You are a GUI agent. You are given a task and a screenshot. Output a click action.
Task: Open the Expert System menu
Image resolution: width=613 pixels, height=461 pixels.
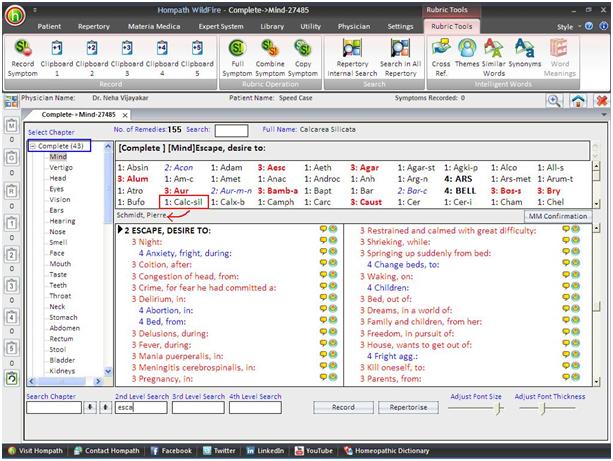point(221,27)
